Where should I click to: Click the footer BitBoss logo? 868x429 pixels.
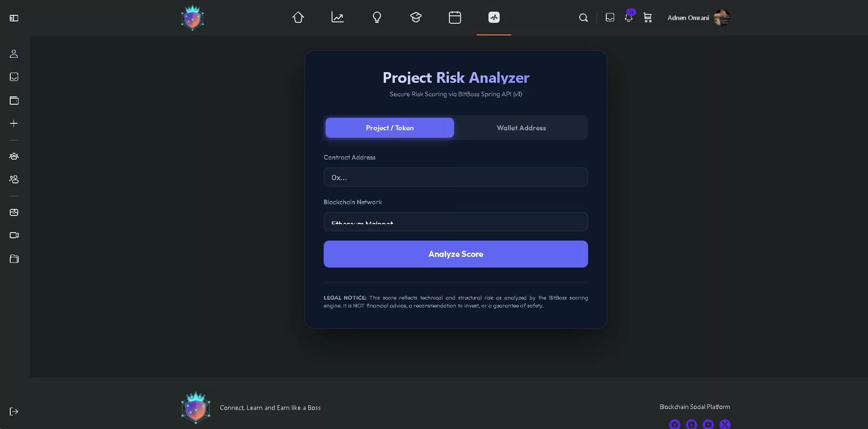coord(196,408)
